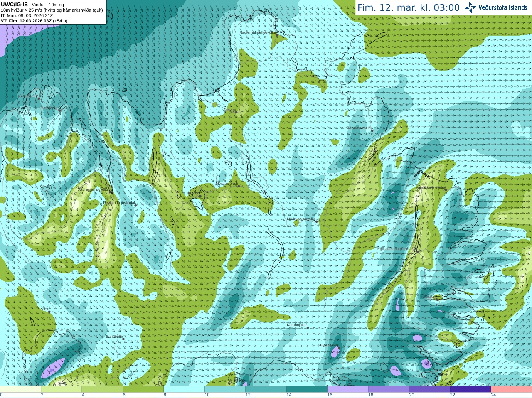This screenshot has height=398, width=532.
Task: Click the Ólafsfjörður station label
Action: 50,108
